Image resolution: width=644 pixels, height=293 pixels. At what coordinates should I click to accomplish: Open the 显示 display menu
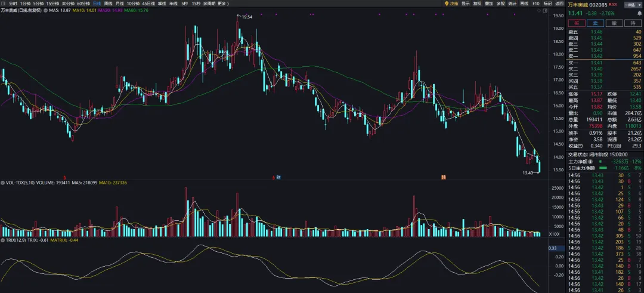point(465,4)
